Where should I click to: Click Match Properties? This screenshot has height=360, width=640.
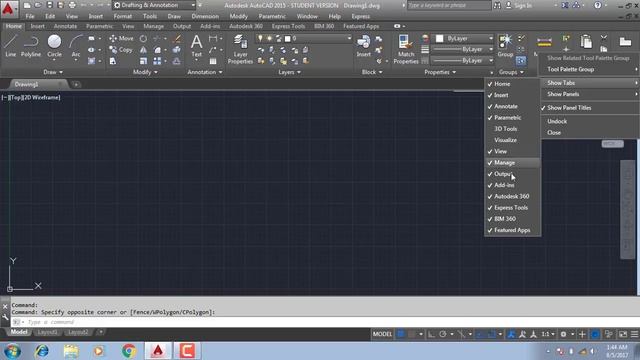406,49
